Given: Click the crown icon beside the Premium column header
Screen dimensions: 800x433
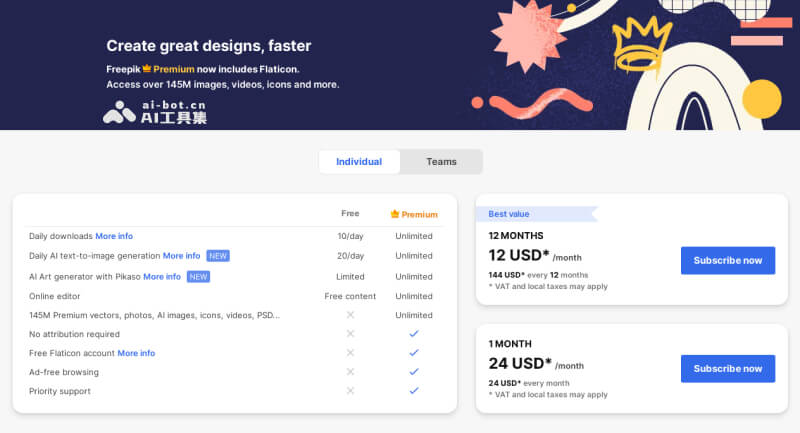Looking at the screenshot, I should point(395,214).
